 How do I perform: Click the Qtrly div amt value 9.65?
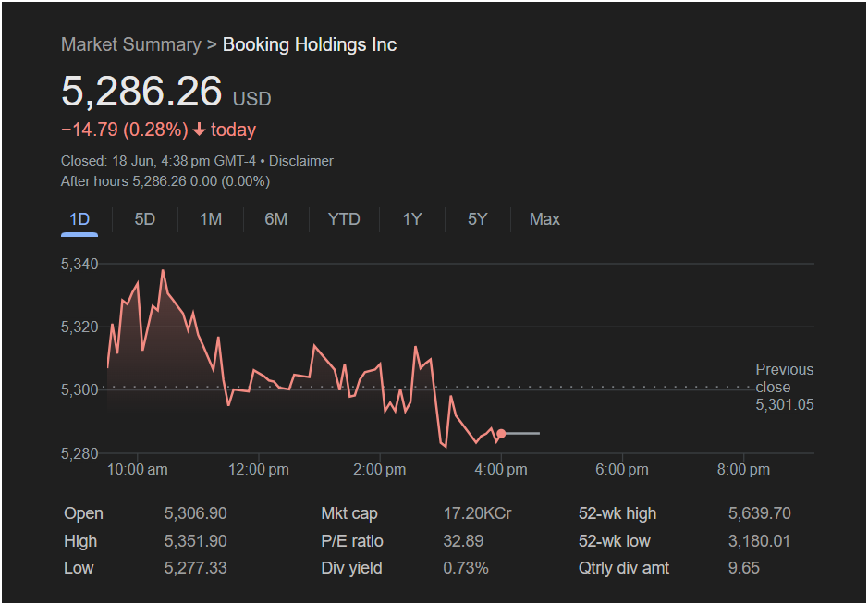744,568
